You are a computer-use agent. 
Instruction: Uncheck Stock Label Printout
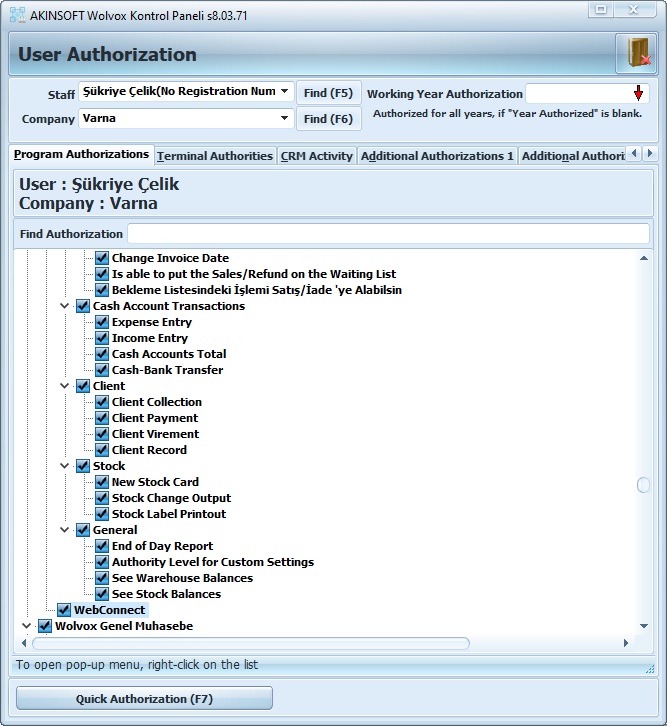(102, 514)
